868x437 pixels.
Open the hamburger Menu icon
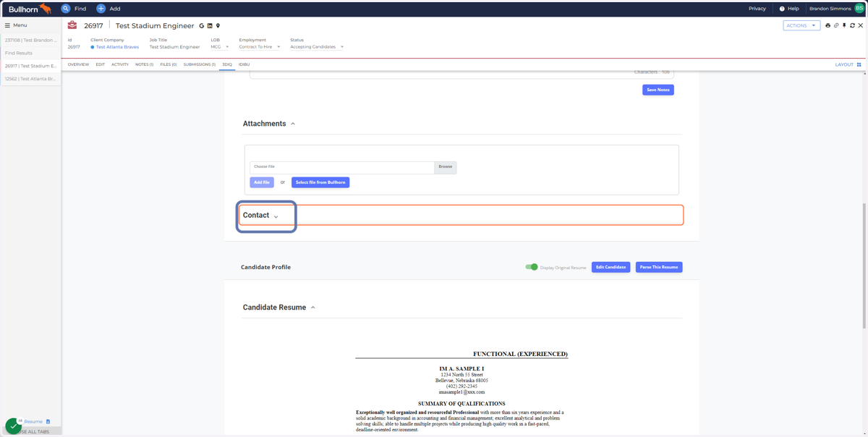8,25
